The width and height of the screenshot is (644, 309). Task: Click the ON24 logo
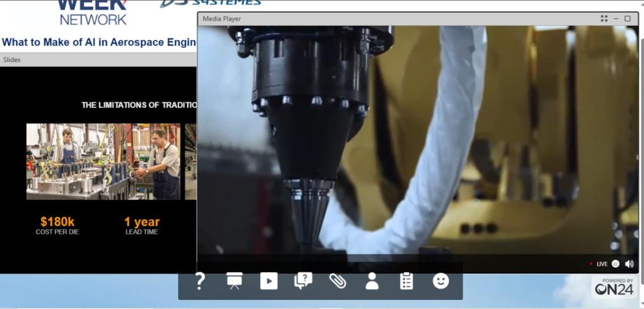coord(613,288)
